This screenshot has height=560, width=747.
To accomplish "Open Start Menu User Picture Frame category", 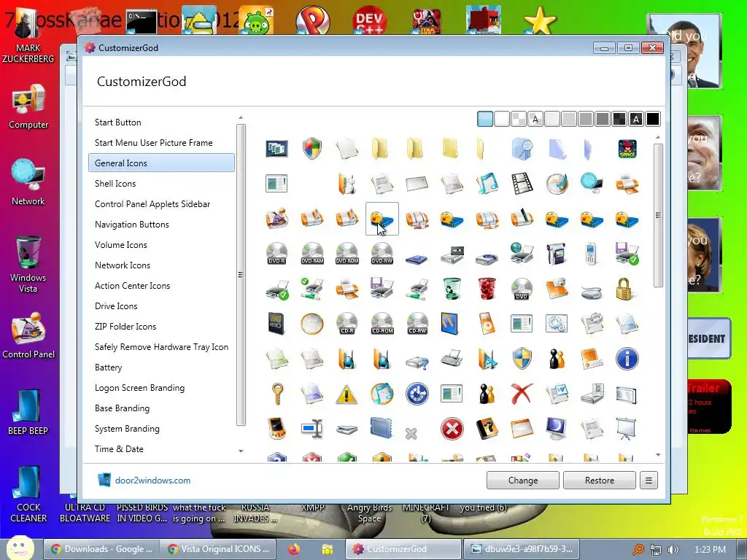I will [153, 143].
